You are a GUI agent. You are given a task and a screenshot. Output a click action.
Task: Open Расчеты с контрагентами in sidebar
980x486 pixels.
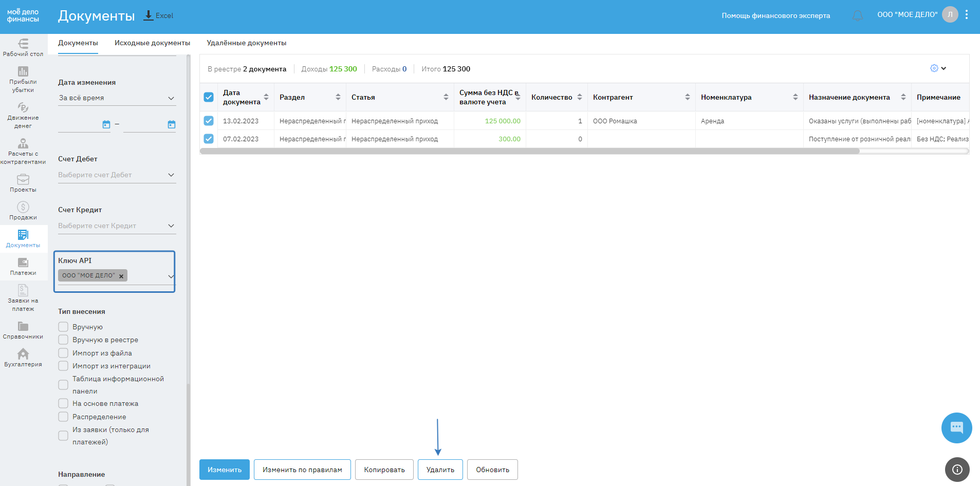[x=23, y=151]
